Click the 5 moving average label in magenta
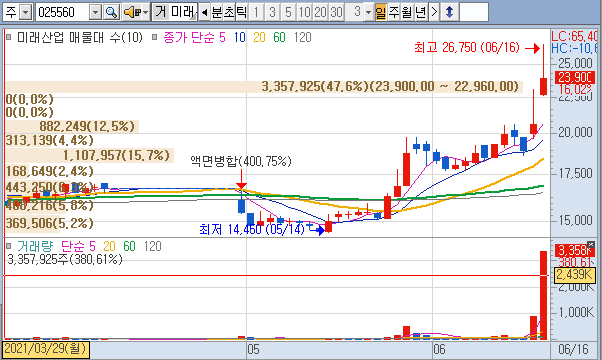The width and height of the screenshot is (602, 360). (x=222, y=37)
